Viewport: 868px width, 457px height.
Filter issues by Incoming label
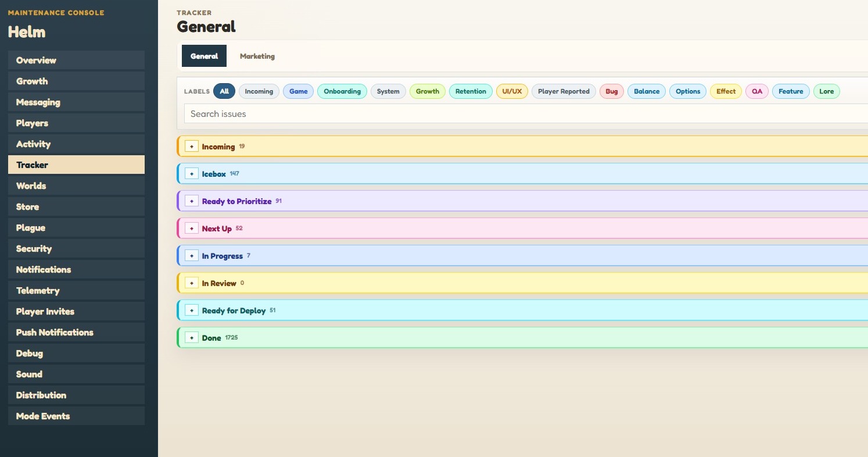[259, 91]
